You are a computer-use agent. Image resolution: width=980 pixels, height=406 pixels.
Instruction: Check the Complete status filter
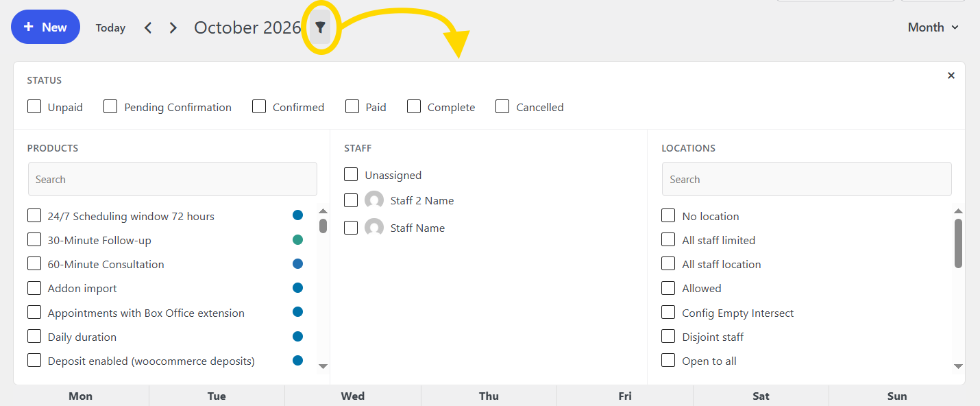(414, 106)
